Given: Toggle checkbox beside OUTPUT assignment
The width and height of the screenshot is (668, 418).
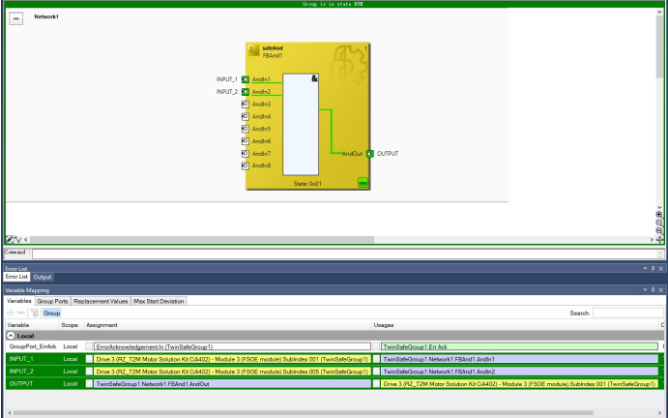Looking at the screenshot, I should click(90, 383).
